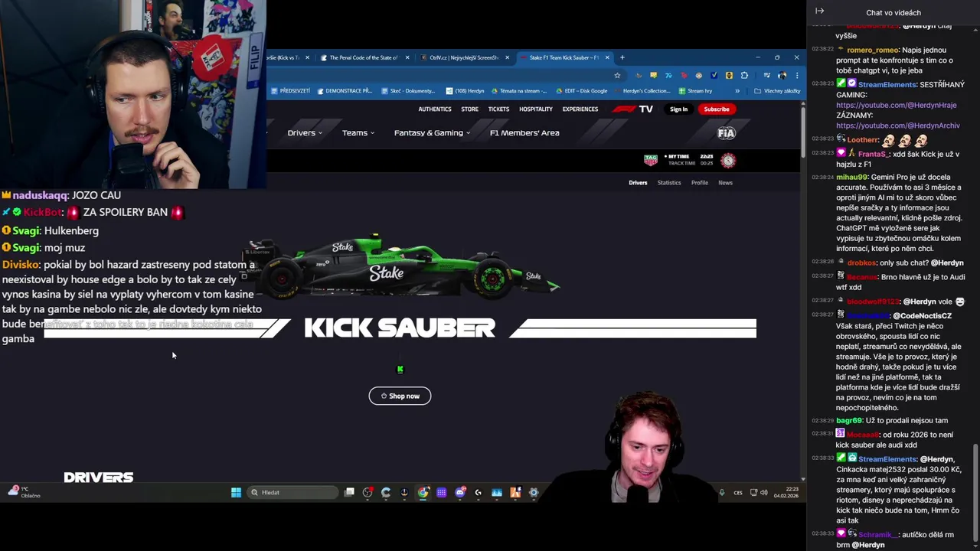
Task: Click the TAG Heuer logo icon
Action: (x=651, y=160)
